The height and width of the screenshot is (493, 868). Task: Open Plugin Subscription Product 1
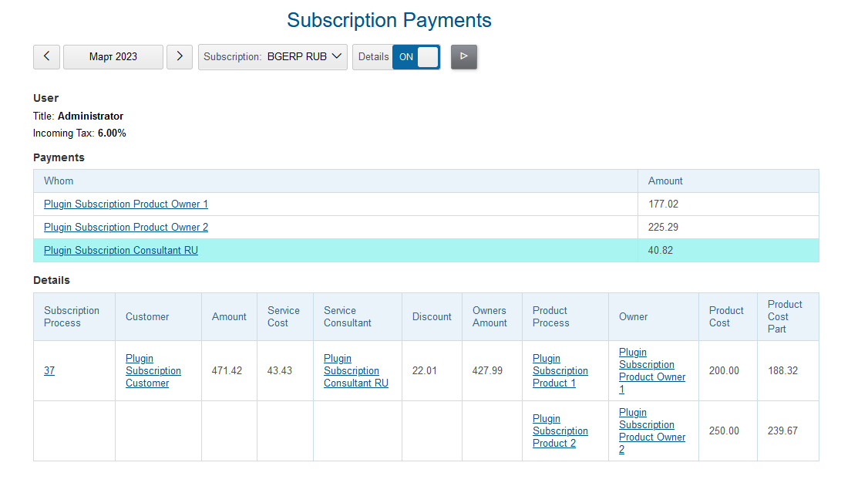click(560, 370)
